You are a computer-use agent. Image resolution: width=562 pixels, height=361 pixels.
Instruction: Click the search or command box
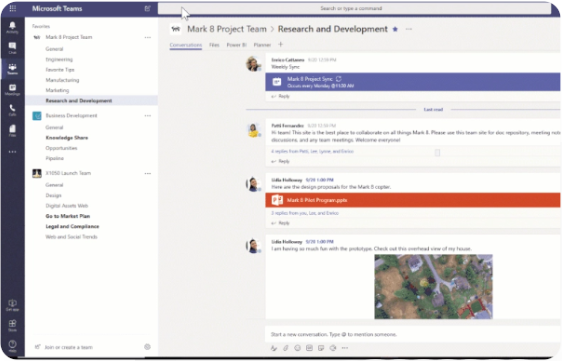[354, 8]
